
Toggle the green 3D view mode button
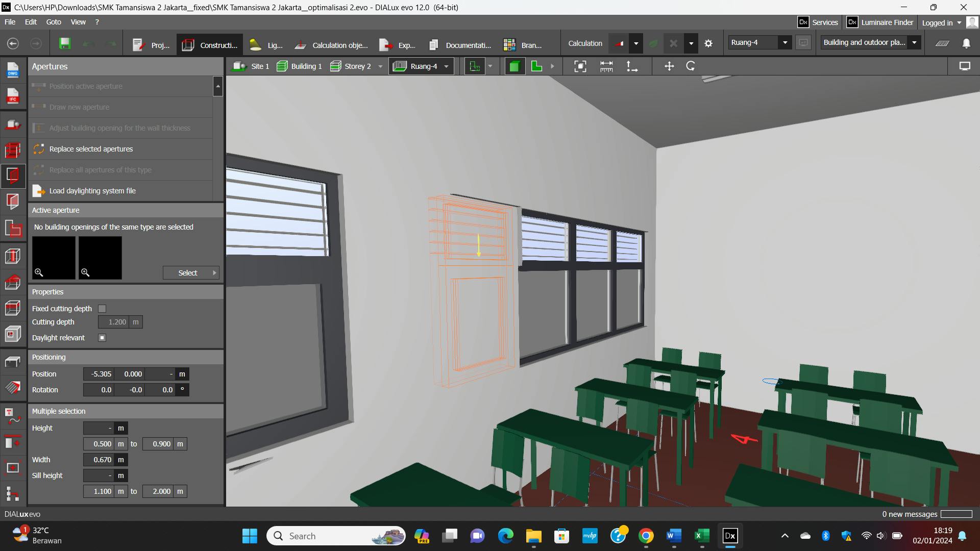(514, 66)
